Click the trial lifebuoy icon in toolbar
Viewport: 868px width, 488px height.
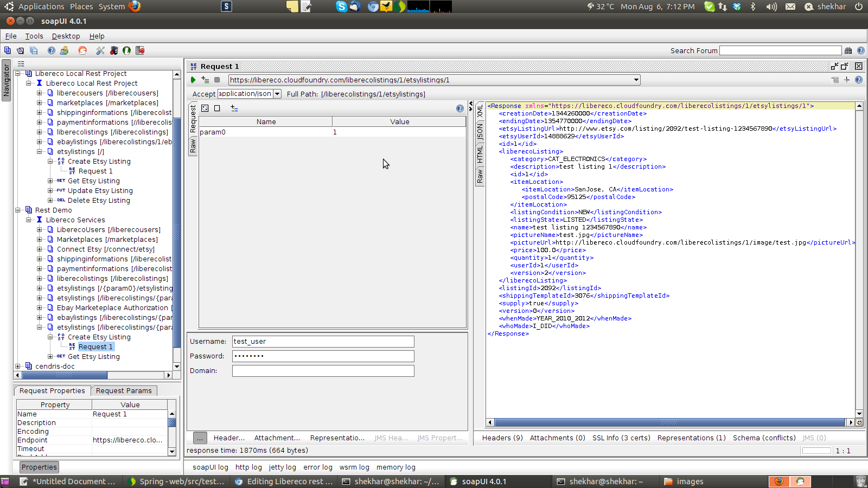click(x=82, y=50)
